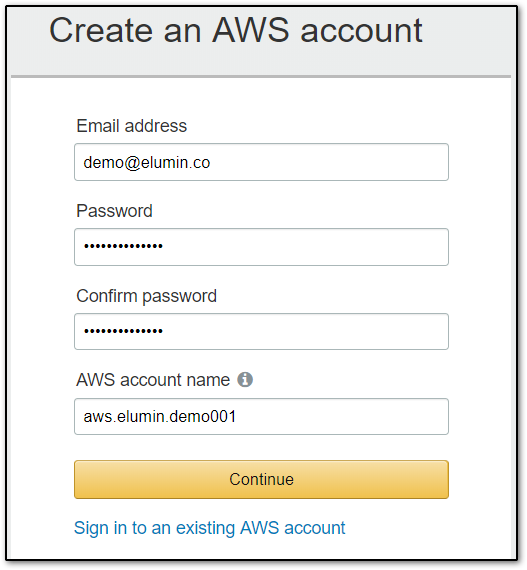Click the Confirm password label text
Viewport: 527px width, 570px height.
point(146,296)
